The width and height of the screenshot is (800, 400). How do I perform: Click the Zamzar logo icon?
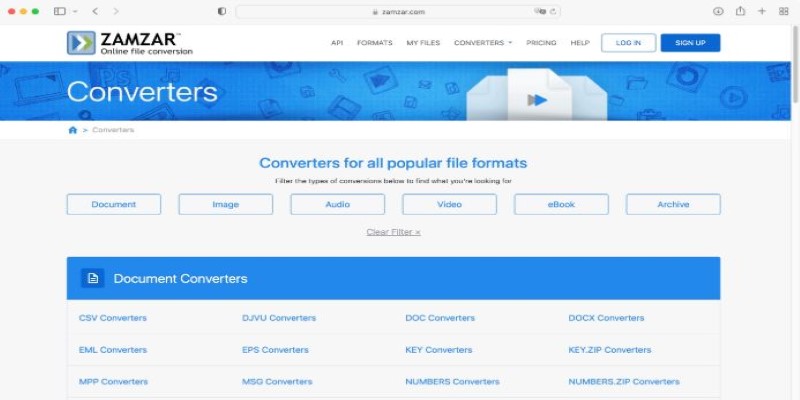click(81, 43)
